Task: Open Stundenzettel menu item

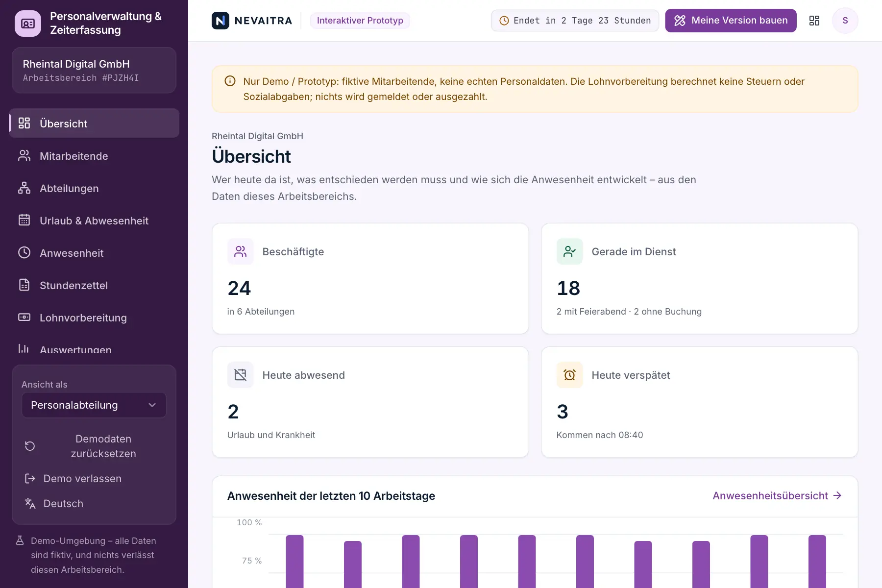Action: pos(94,285)
